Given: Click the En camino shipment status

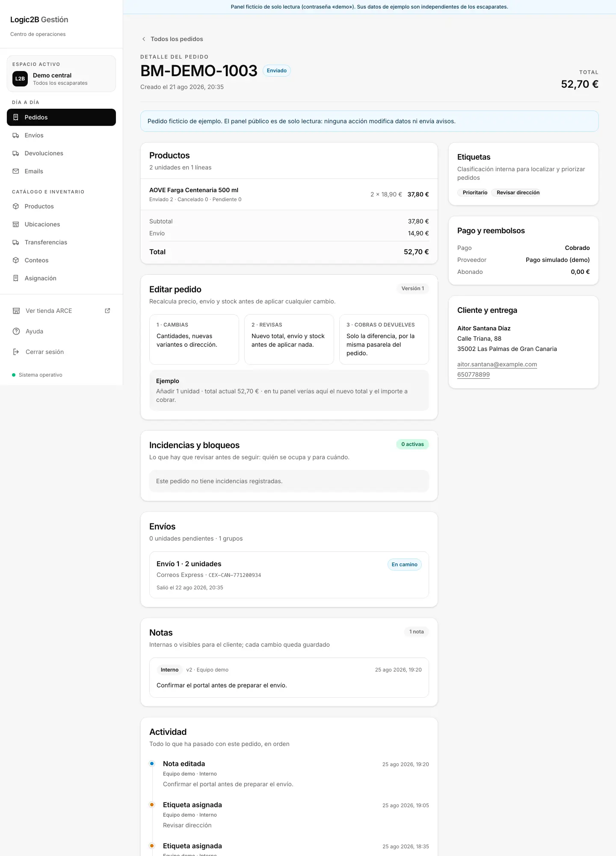Looking at the screenshot, I should pos(404,565).
